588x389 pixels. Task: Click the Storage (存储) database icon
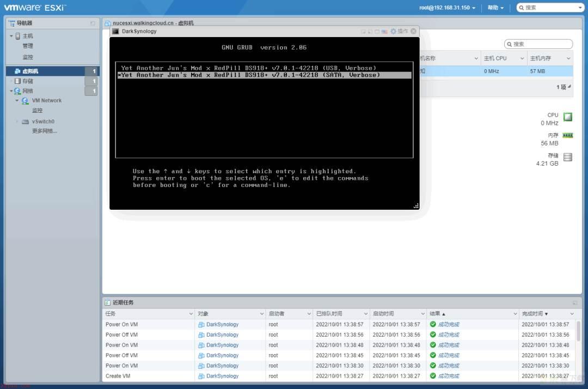(17, 81)
